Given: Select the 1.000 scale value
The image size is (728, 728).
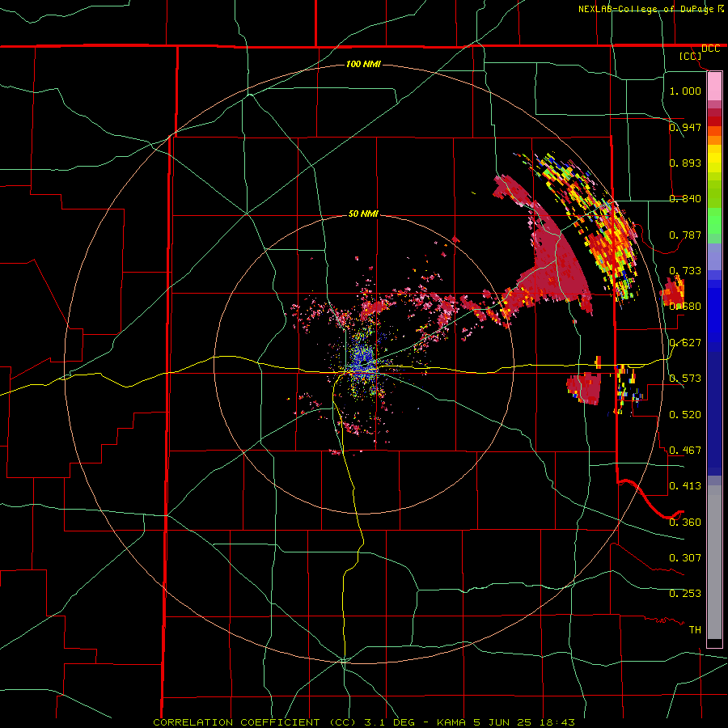Looking at the screenshot, I should (x=685, y=91).
